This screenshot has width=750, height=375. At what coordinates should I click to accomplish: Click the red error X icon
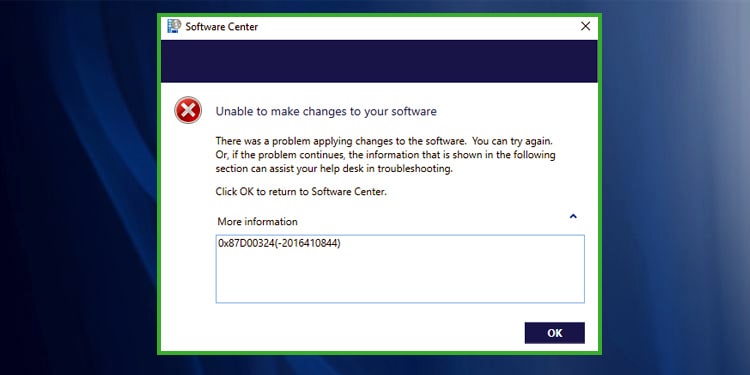coord(188,110)
